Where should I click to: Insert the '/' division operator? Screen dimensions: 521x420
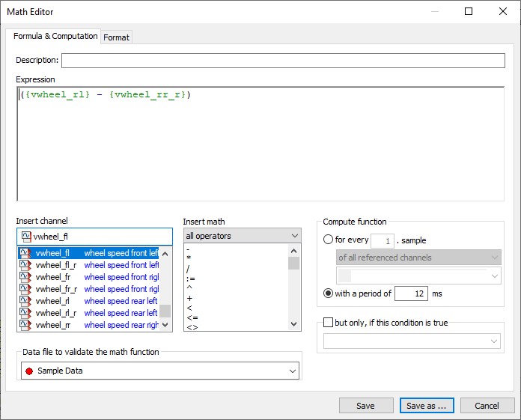click(x=188, y=269)
